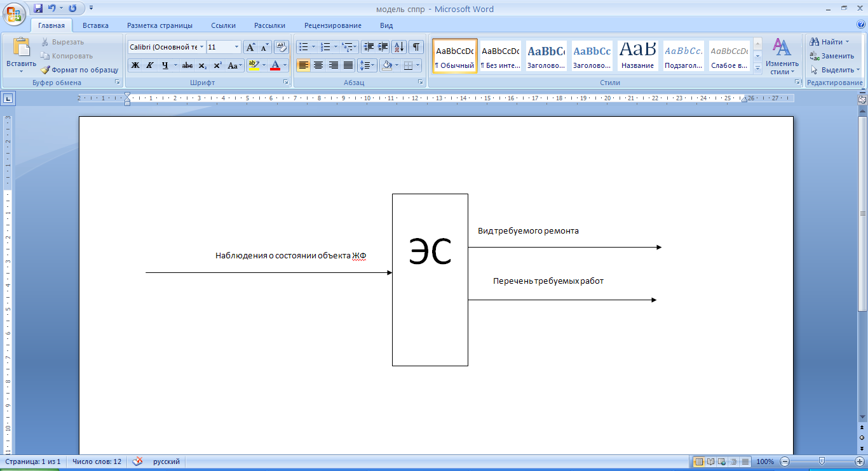868x471 pixels.
Task: Switch to Вид tab
Action: click(386, 25)
